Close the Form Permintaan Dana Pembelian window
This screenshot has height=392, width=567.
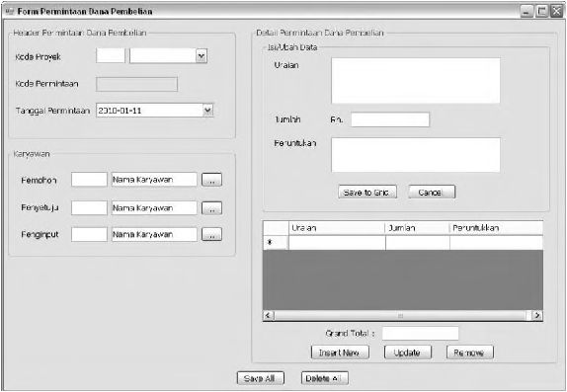(556, 12)
